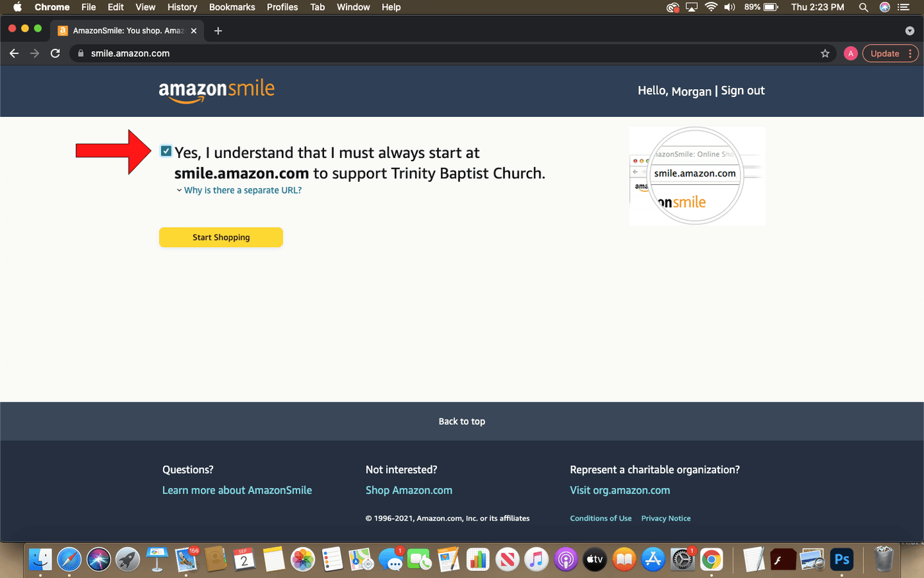924x578 pixels.
Task: Open Messages from the dock
Action: 390,560
